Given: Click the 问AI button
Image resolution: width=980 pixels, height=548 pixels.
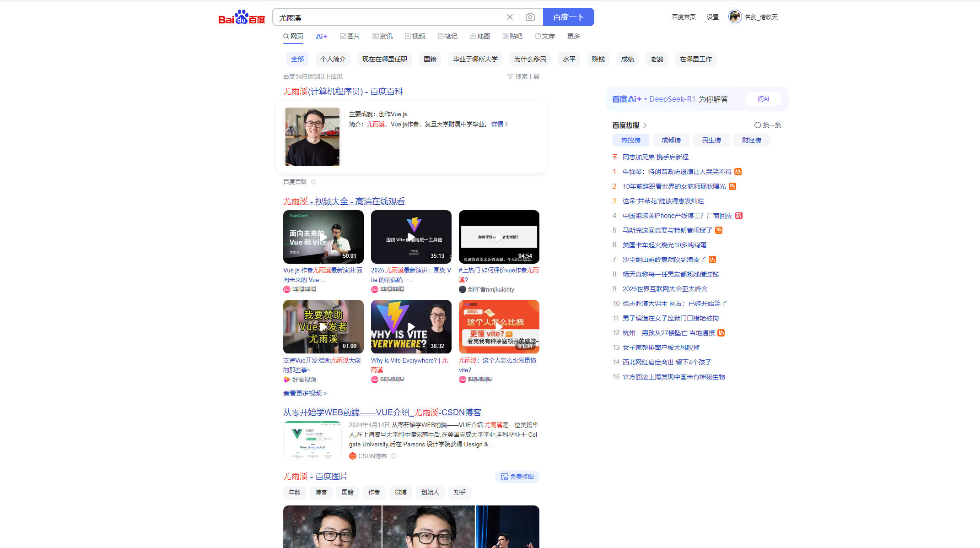Looking at the screenshot, I should (764, 99).
